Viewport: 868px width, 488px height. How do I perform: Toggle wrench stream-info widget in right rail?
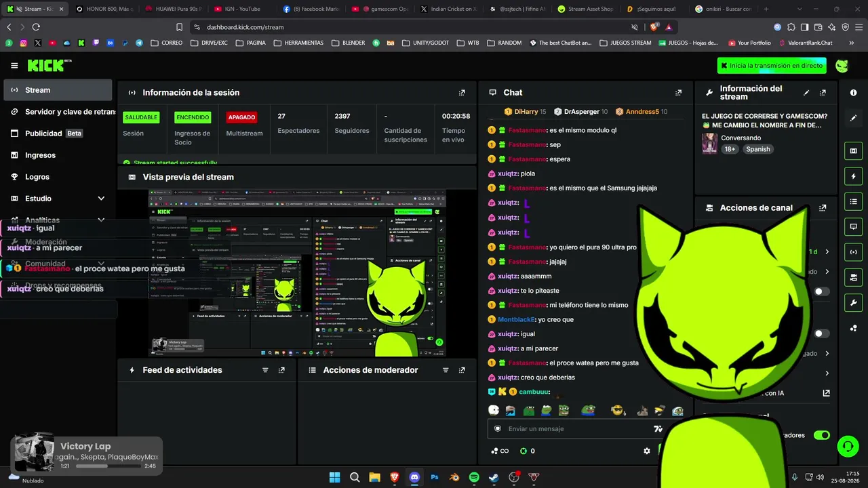853,302
